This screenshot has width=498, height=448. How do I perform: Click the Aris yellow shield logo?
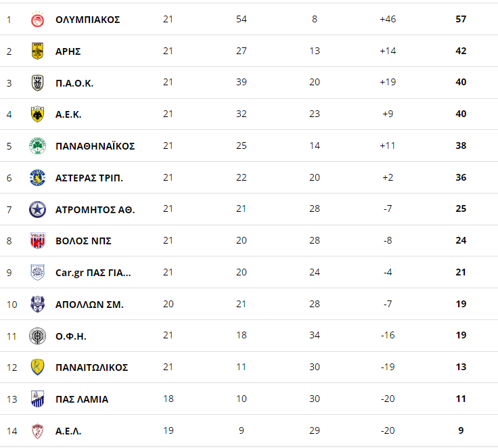pos(37,51)
